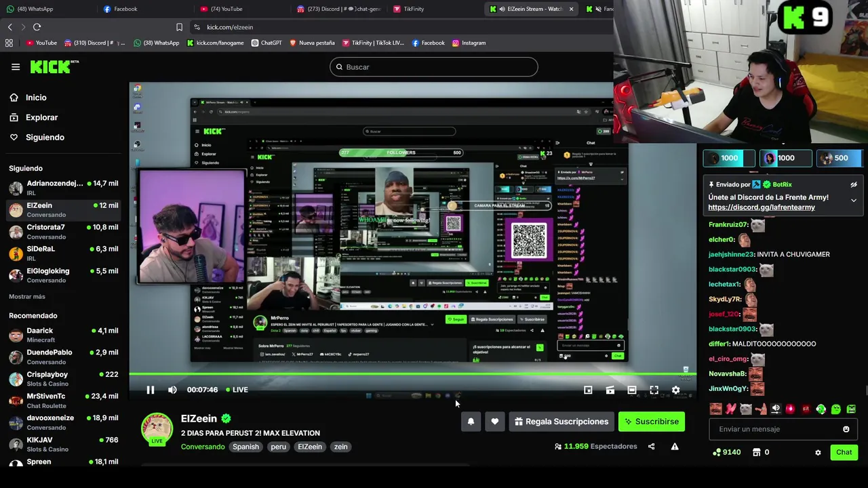Viewport: 868px width, 488px height.
Task: Pause the live stream
Action: [151, 390]
